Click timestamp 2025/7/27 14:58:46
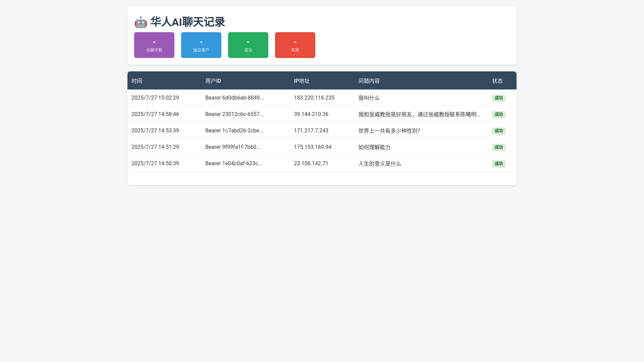Screen dimensions: 644x362 [155, 114]
